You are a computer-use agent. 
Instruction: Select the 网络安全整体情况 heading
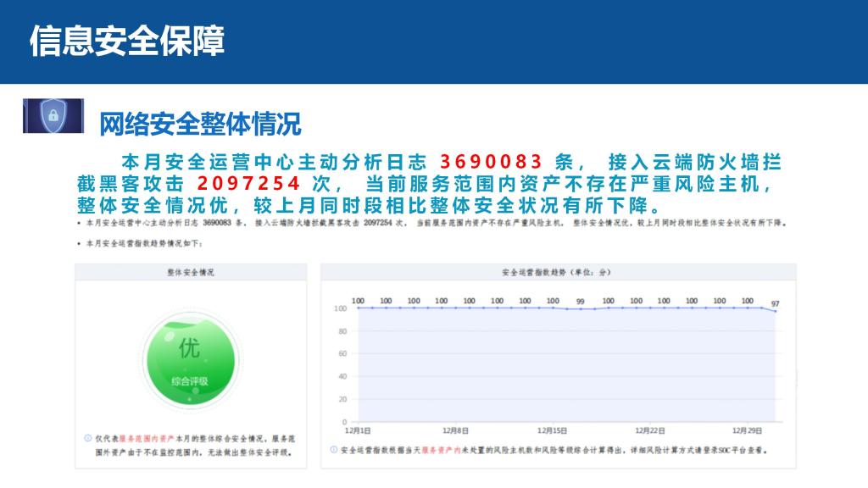coord(200,124)
